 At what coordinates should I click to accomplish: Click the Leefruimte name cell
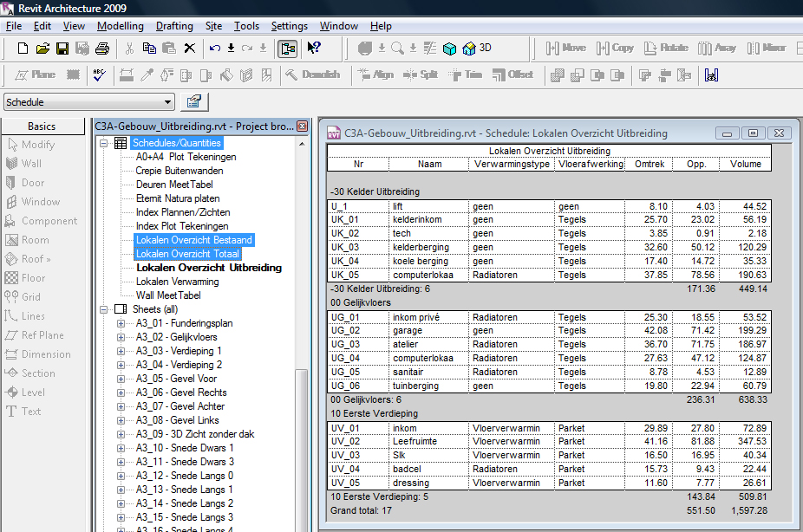pos(428,442)
